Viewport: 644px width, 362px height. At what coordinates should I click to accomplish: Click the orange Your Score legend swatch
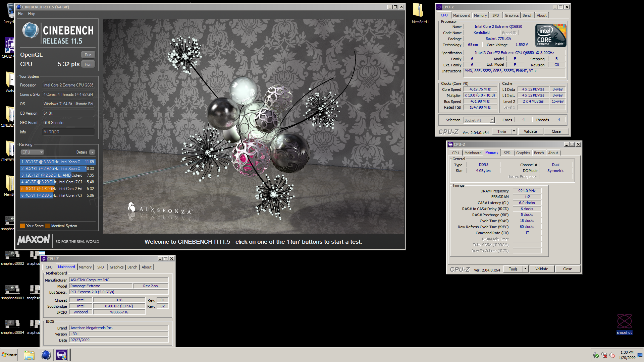click(x=23, y=226)
